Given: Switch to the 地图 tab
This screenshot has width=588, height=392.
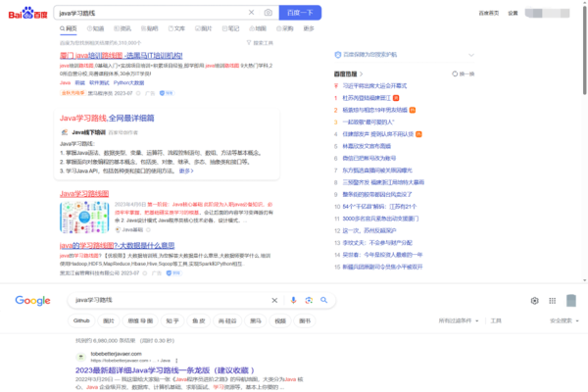Looking at the screenshot, I should coord(258,28).
